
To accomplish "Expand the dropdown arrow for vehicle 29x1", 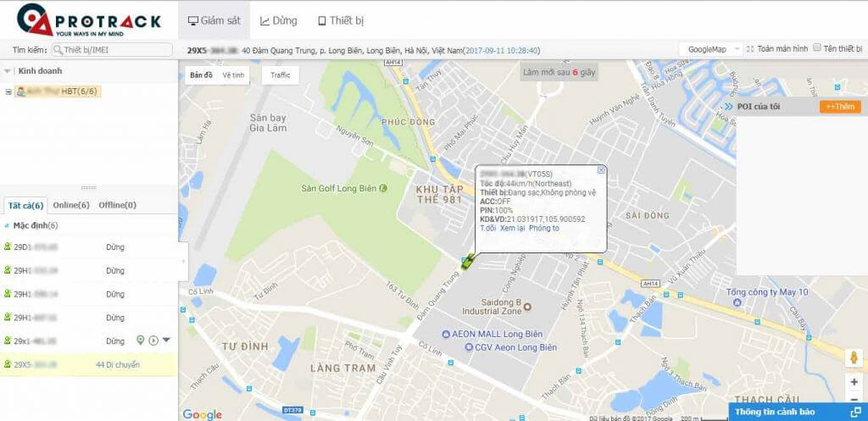I will (x=166, y=341).
